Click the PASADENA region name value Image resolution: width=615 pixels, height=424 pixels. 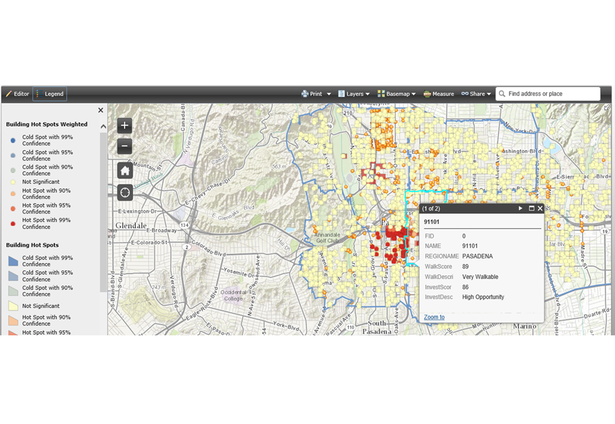[477, 256]
